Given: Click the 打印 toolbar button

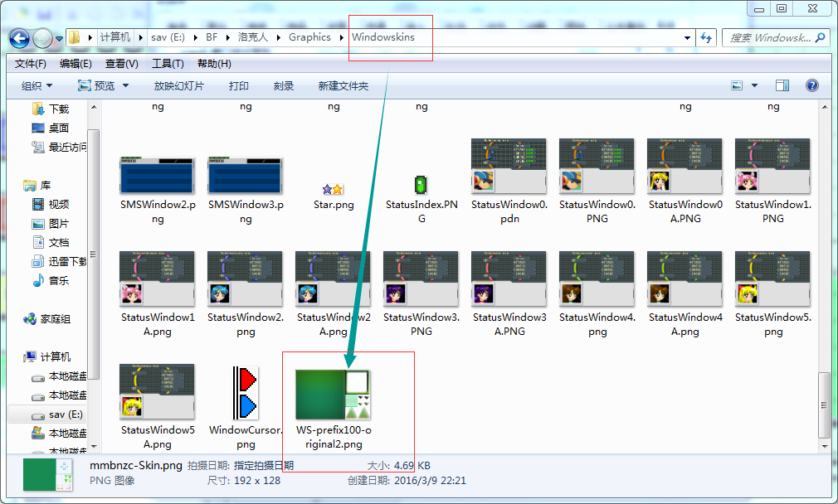Looking at the screenshot, I should (x=239, y=86).
